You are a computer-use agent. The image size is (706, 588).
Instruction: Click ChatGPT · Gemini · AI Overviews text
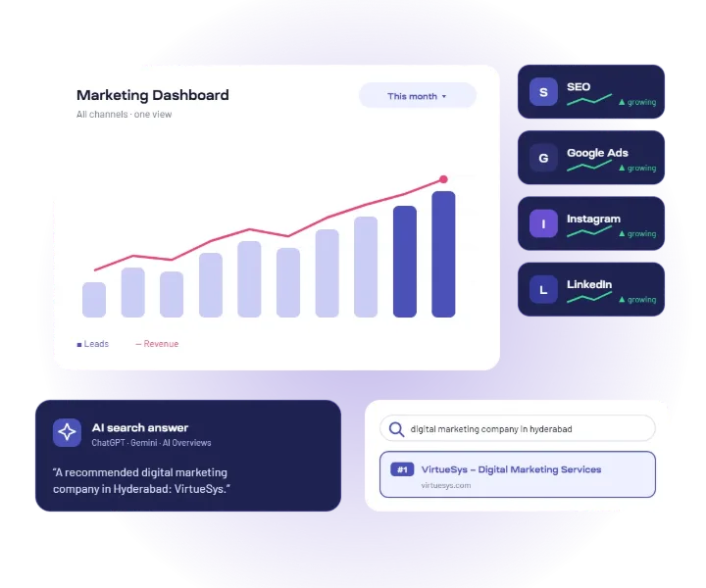pyautogui.click(x=151, y=443)
